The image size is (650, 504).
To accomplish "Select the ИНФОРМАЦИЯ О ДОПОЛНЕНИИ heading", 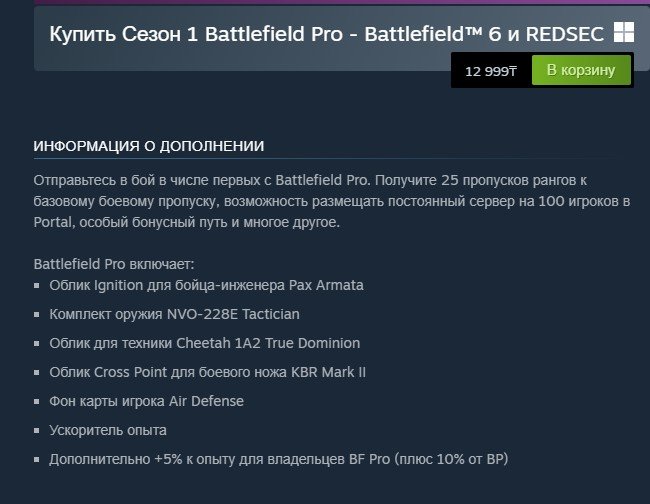I will pos(149,146).
